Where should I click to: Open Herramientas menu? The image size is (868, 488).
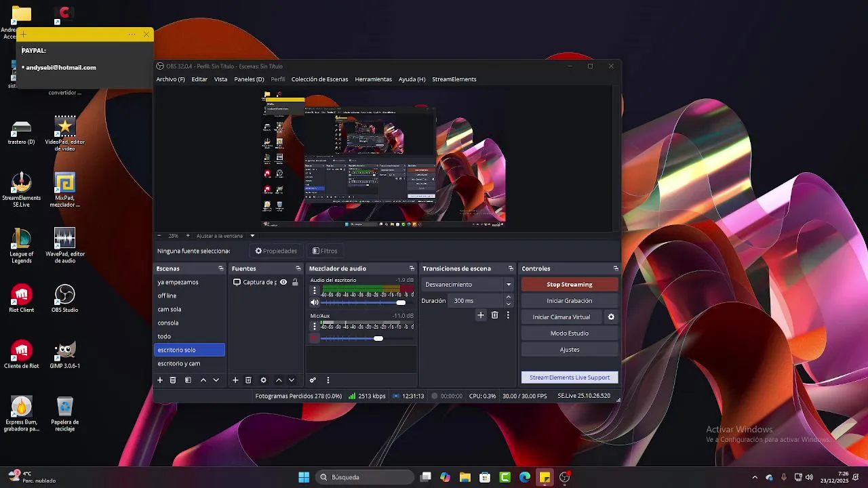pos(373,79)
